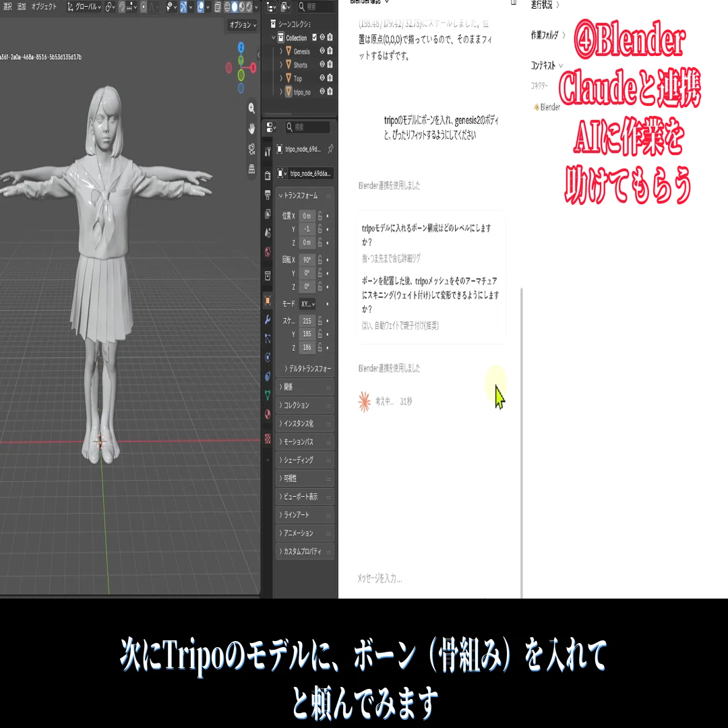Open the Material properties tab
728x728 pixels.
click(x=268, y=414)
